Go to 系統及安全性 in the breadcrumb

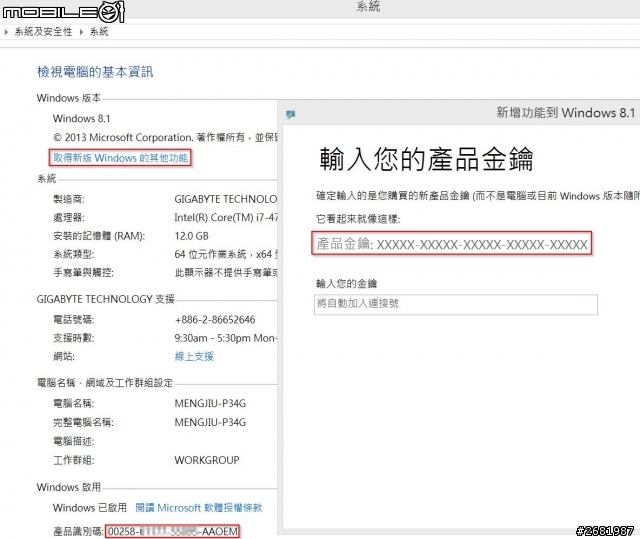point(43,31)
